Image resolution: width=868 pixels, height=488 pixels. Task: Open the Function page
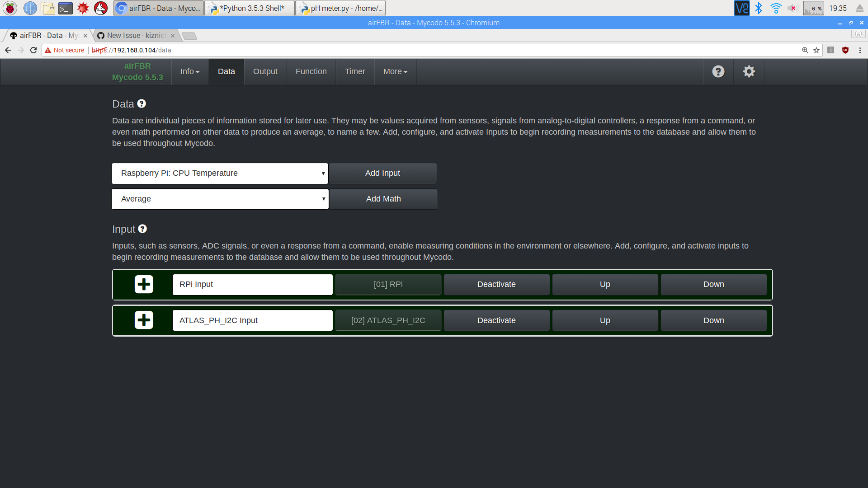point(311,71)
